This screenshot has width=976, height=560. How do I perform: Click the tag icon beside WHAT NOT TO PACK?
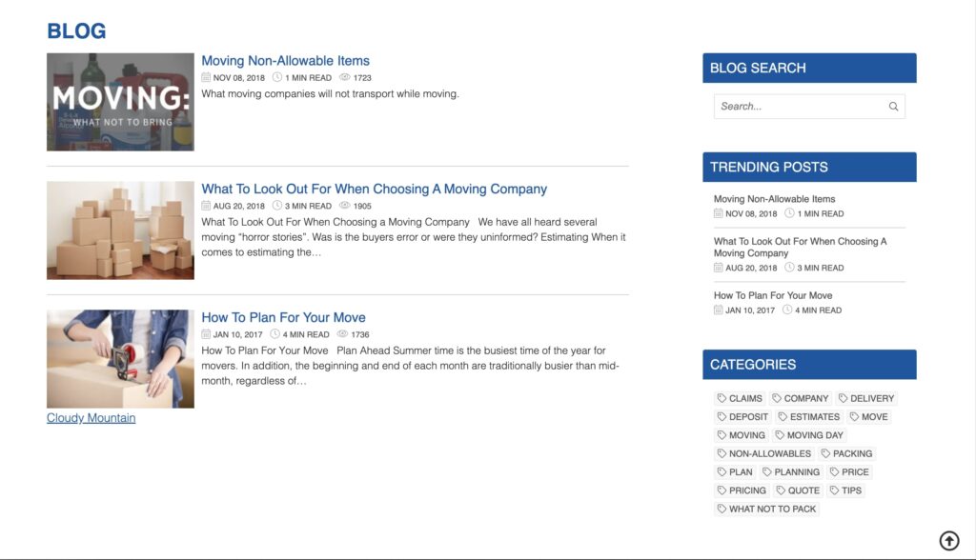(722, 510)
